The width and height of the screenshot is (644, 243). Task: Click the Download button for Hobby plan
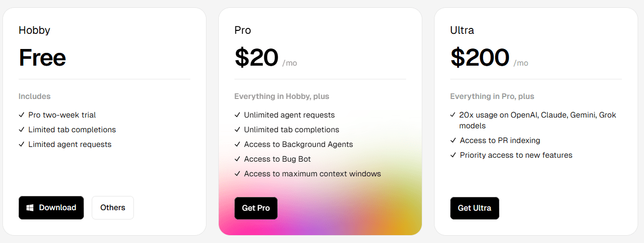tap(51, 208)
